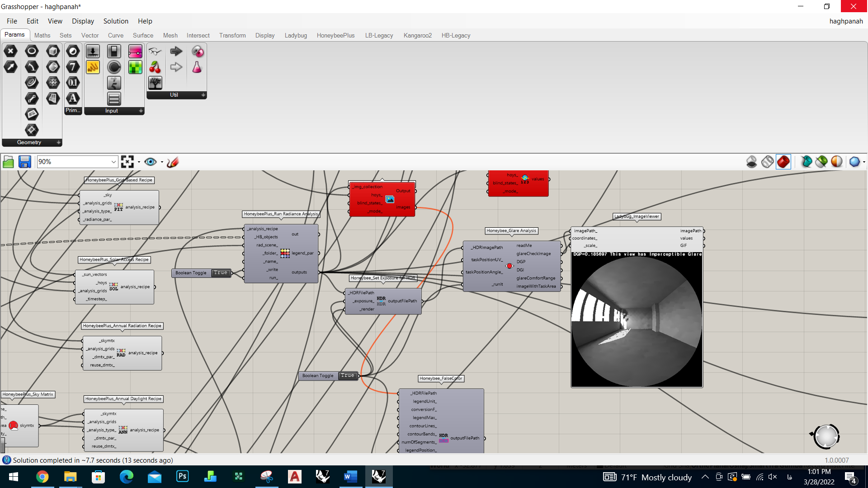Open Google Chrome from the taskbar
The width and height of the screenshot is (868, 488).
42,477
